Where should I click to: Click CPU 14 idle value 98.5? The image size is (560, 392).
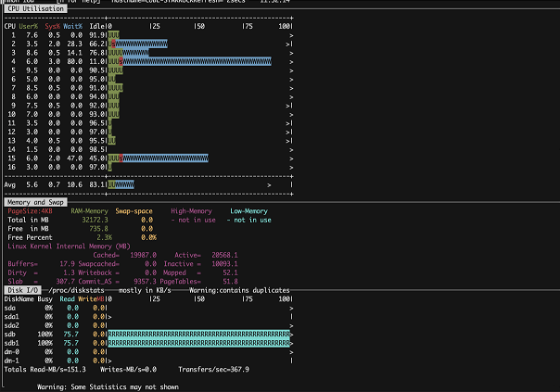(x=97, y=149)
